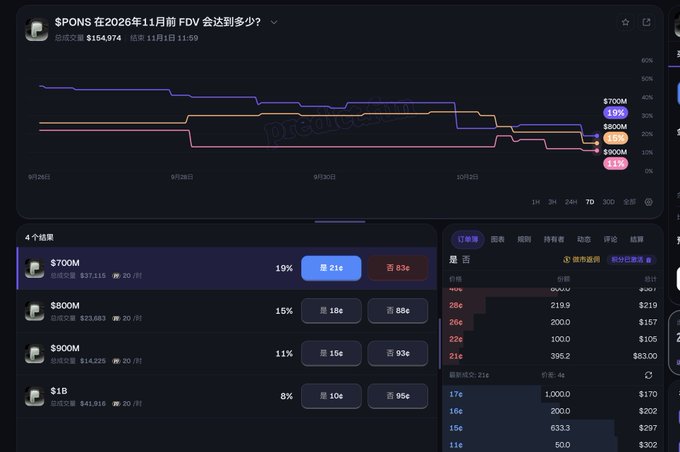Select the $700M outcome row

(226, 269)
